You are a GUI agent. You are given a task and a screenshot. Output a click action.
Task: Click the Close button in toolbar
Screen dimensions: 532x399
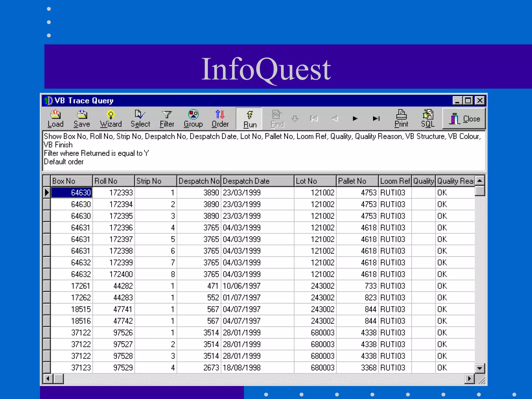click(464, 119)
